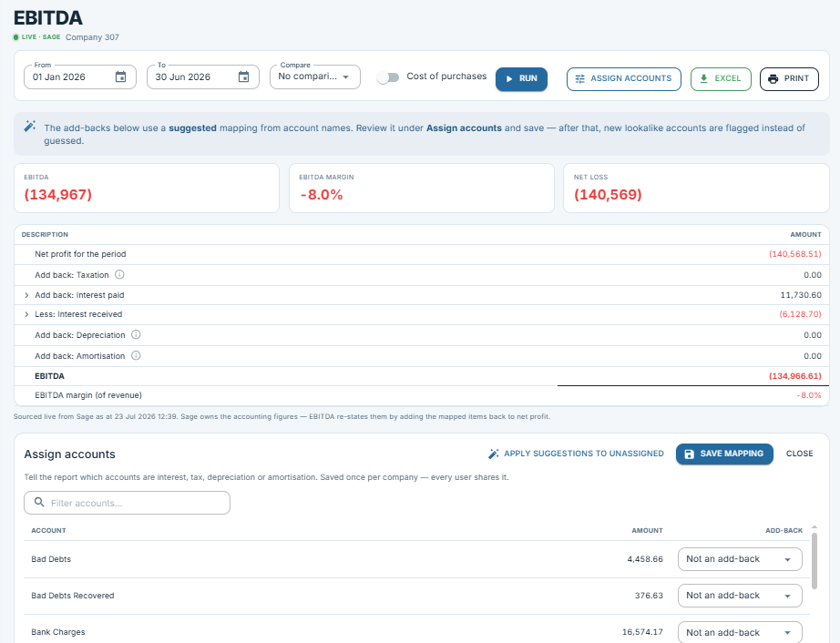This screenshot has width=840, height=643.
Task: Click the Amortisation info icon
Action: [136, 355]
